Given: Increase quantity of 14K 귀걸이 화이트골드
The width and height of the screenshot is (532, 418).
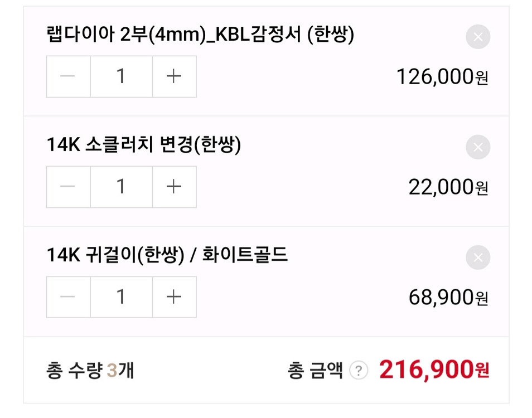Looking at the screenshot, I should pyautogui.click(x=174, y=297).
